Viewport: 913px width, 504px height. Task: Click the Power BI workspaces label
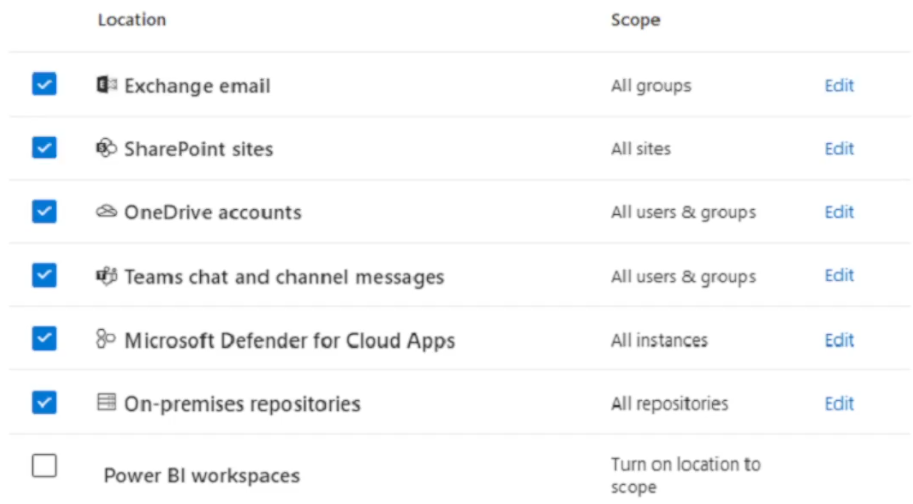pos(201,476)
